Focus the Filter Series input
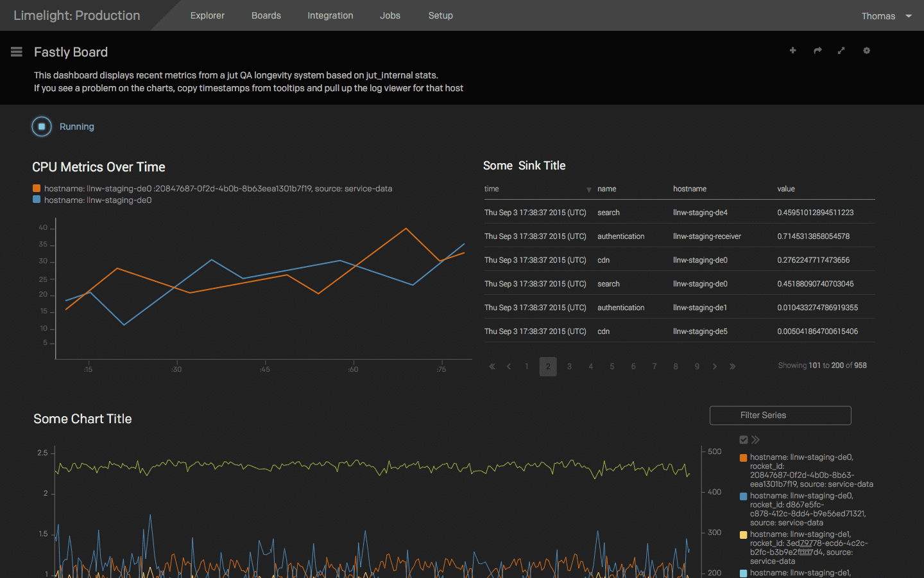The height and width of the screenshot is (578, 924). click(x=780, y=416)
